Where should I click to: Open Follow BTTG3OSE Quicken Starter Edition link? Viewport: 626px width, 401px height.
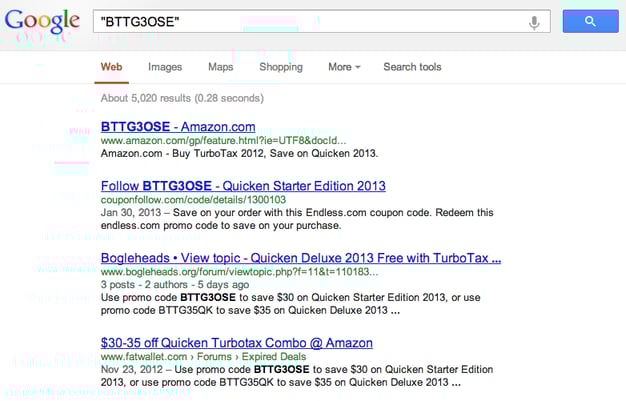tap(243, 186)
